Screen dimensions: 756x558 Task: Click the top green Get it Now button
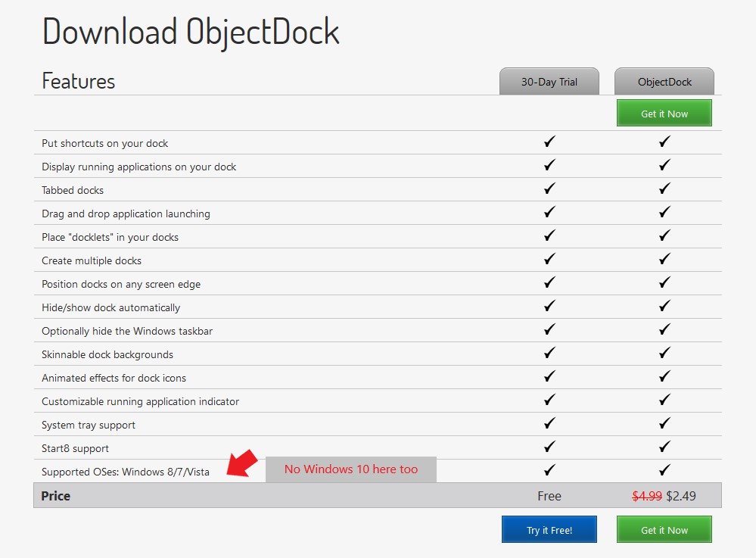(664, 114)
